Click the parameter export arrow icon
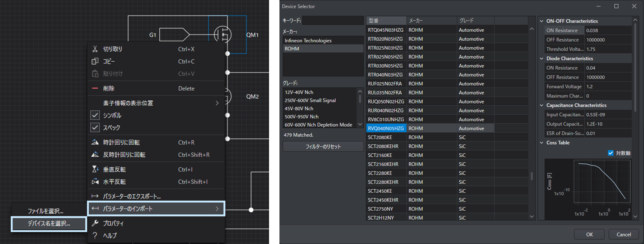The width and height of the screenshot is (644, 244). click(95, 196)
